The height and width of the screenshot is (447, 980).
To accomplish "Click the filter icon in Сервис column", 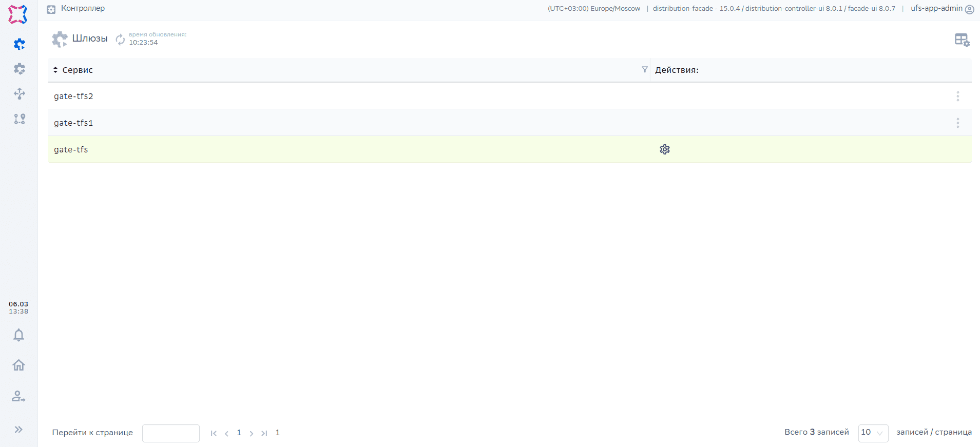I will tap(644, 70).
